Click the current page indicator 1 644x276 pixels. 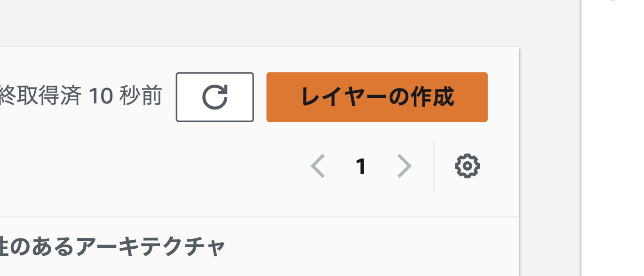(360, 166)
